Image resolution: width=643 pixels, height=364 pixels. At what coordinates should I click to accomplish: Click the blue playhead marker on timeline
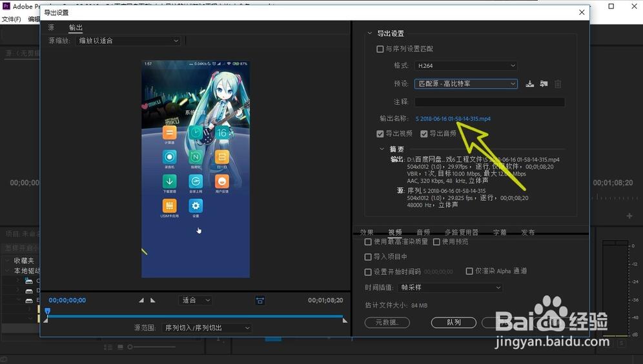point(47,311)
